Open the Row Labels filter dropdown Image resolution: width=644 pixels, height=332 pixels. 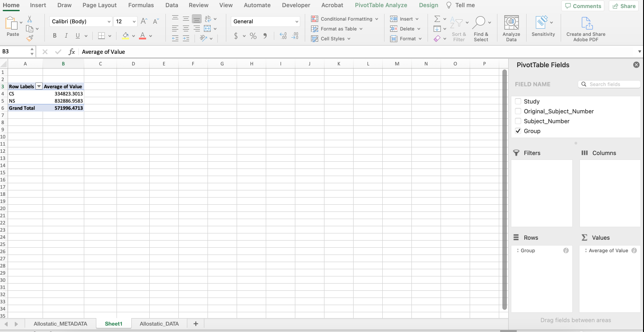coord(39,86)
